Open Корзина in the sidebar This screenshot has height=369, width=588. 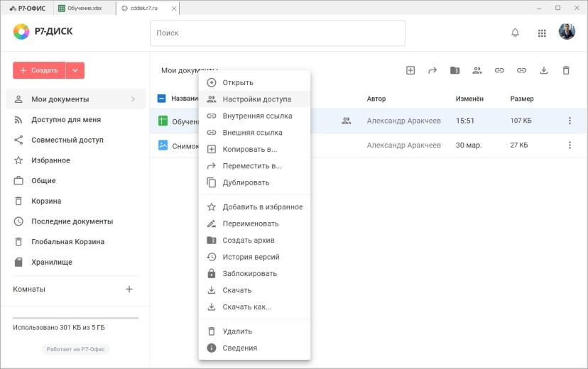point(75,201)
